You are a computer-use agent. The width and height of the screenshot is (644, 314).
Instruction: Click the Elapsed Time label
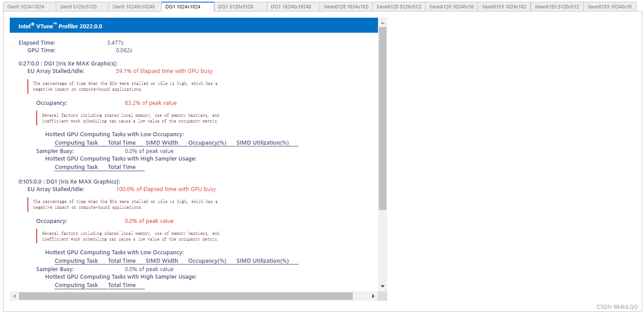click(x=37, y=43)
